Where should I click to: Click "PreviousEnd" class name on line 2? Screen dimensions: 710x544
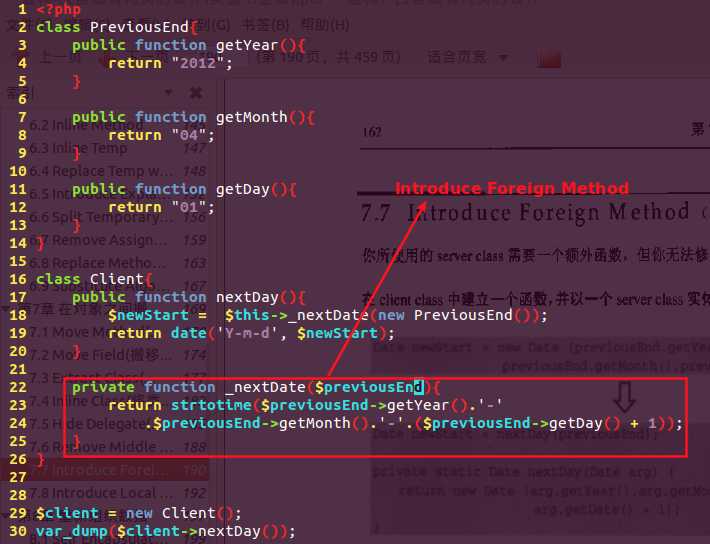pos(139,27)
